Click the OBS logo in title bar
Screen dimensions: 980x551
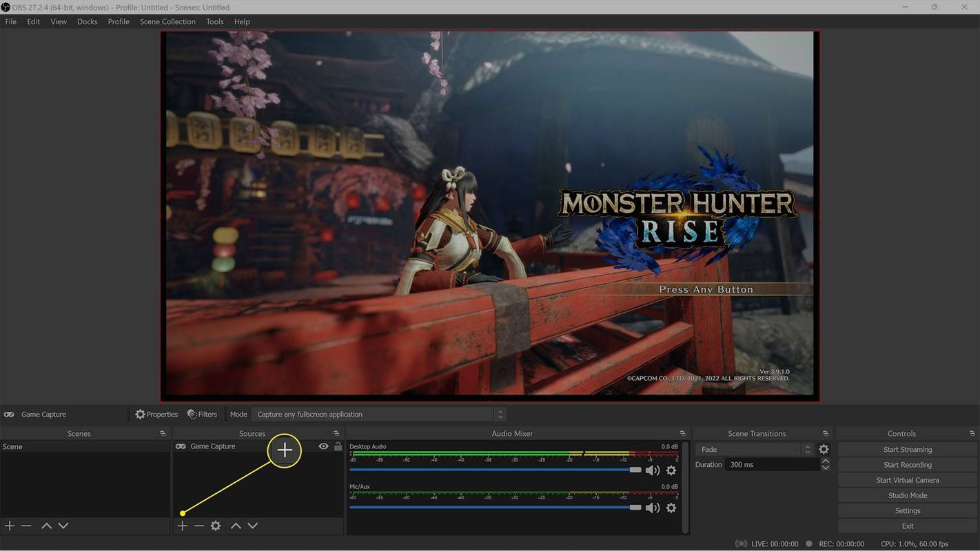[x=6, y=7]
